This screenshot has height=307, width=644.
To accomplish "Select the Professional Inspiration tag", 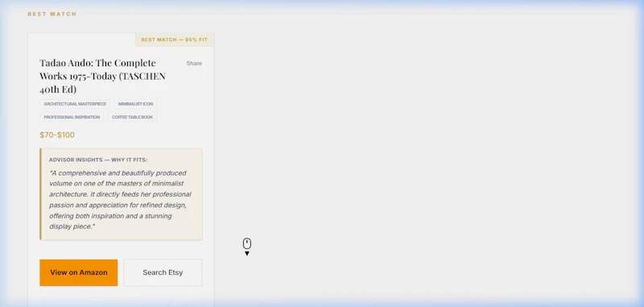I will point(72,117).
